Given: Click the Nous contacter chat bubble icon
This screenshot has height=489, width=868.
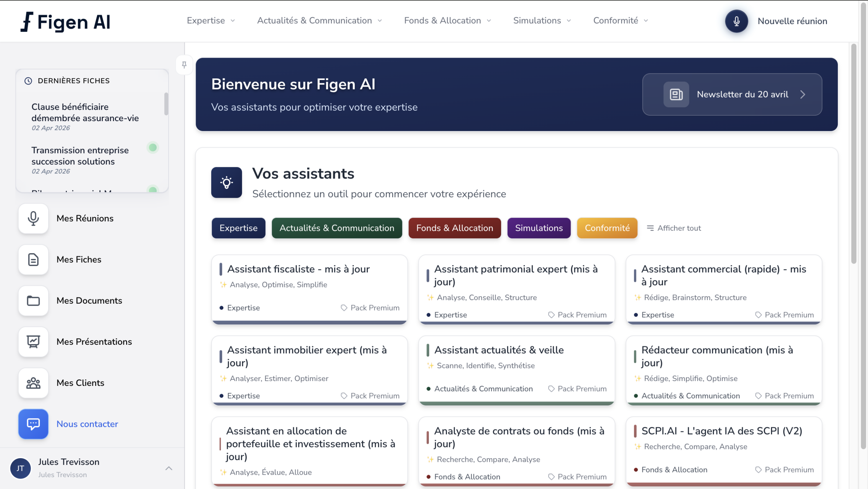Looking at the screenshot, I should coord(33,424).
